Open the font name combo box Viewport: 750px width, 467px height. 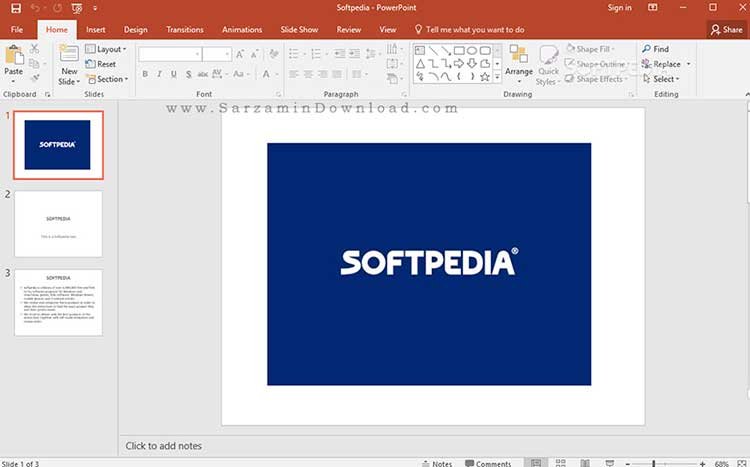pyautogui.click(x=170, y=54)
